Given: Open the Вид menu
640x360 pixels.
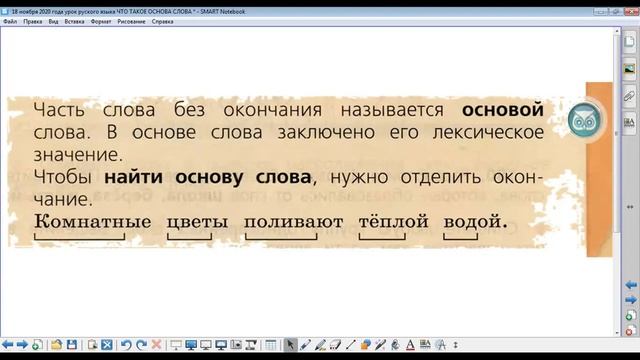Looking at the screenshot, I should tap(53, 22).
